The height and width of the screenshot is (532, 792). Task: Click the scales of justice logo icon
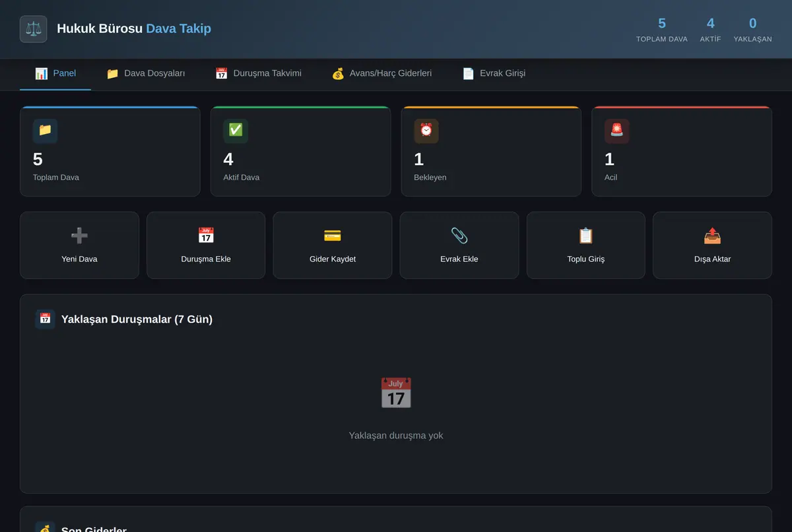coord(33,29)
